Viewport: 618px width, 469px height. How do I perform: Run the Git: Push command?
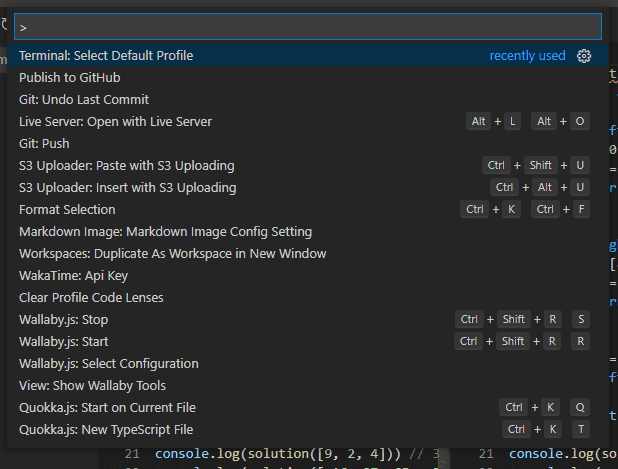tap(308, 143)
